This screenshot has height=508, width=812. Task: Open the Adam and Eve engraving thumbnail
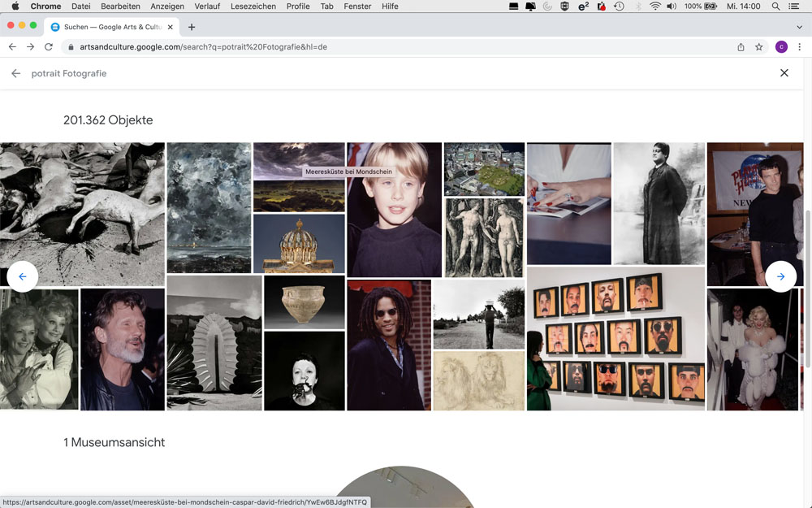click(484, 237)
